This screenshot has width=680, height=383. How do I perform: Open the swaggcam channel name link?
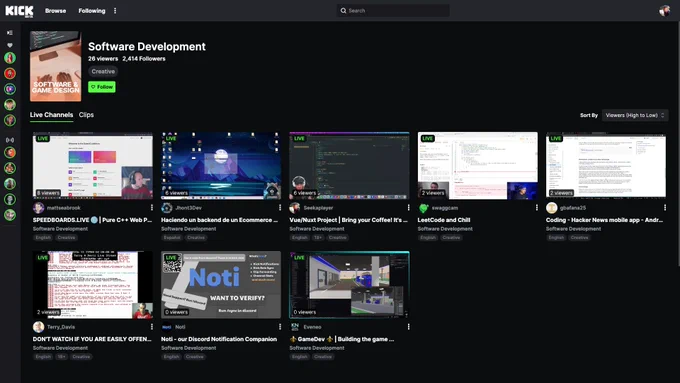coord(445,208)
